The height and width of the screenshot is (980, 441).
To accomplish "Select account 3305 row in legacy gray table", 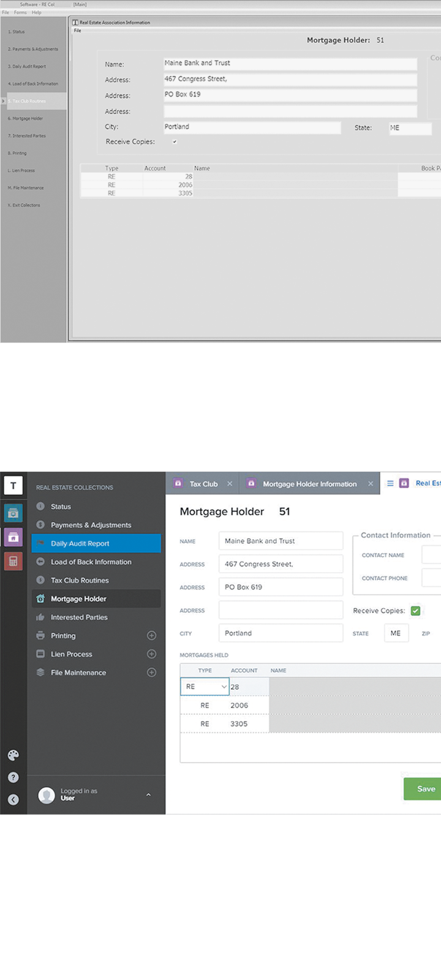I will point(261,193).
